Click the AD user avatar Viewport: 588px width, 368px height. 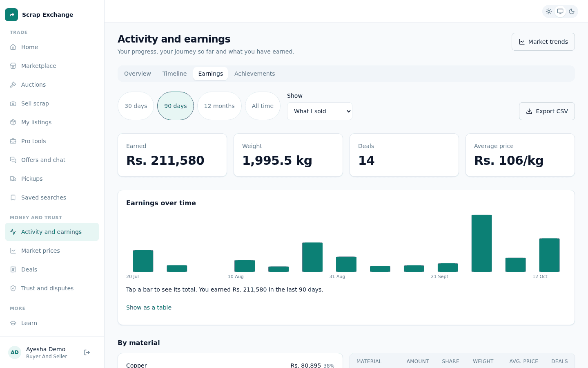pyautogui.click(x=15, y=352)
